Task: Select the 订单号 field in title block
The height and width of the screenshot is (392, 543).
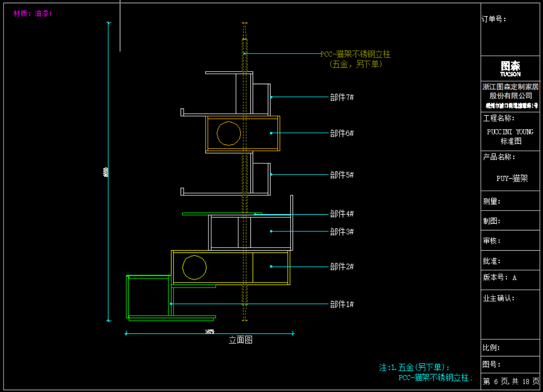Action: pyautogui.click(x=494, y=19)
